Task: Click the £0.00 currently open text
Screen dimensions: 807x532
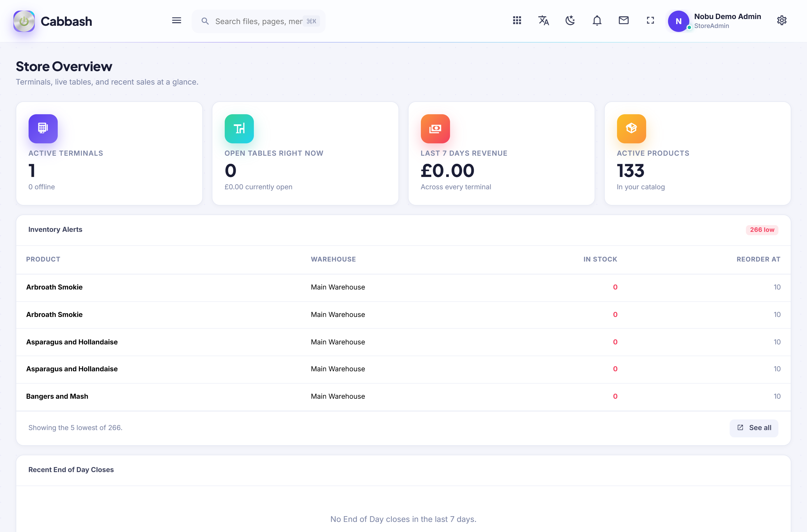Action: 258,187
